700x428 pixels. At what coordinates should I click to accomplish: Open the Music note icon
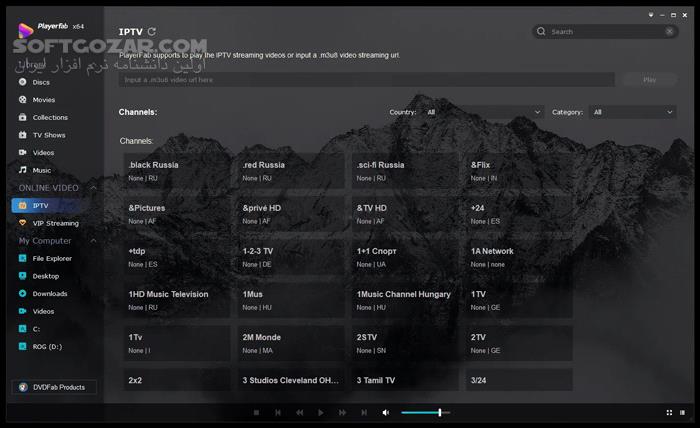[x=23, y=170]
